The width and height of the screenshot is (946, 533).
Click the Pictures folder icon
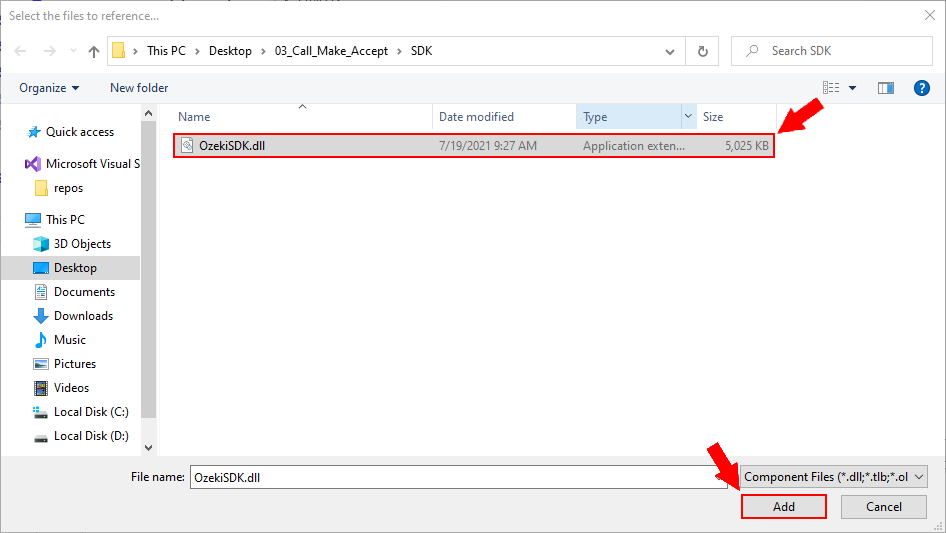point(40,364)
